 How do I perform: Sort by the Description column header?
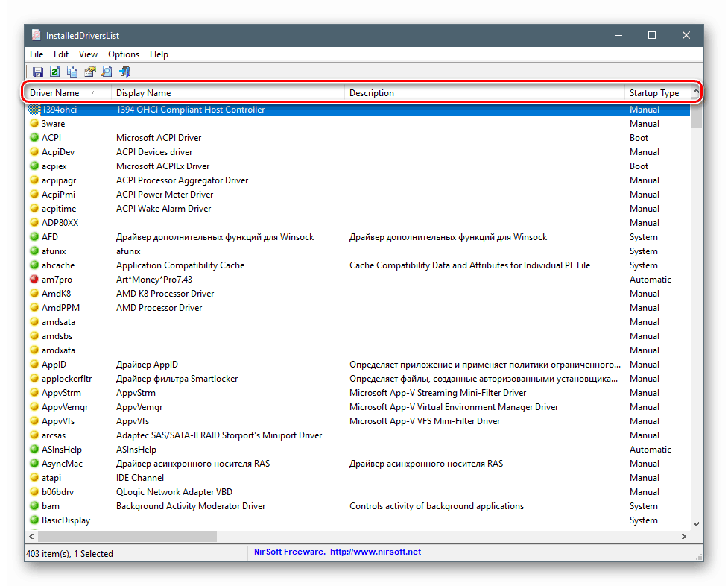(x=372, y=93)
